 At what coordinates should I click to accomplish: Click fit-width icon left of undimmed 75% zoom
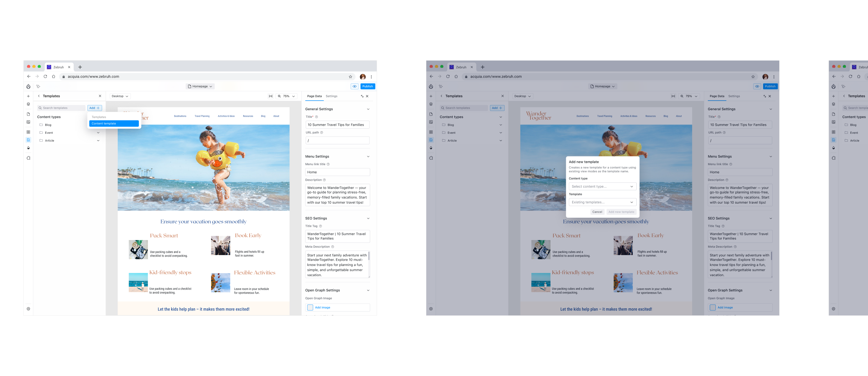(x=270, y=96)
